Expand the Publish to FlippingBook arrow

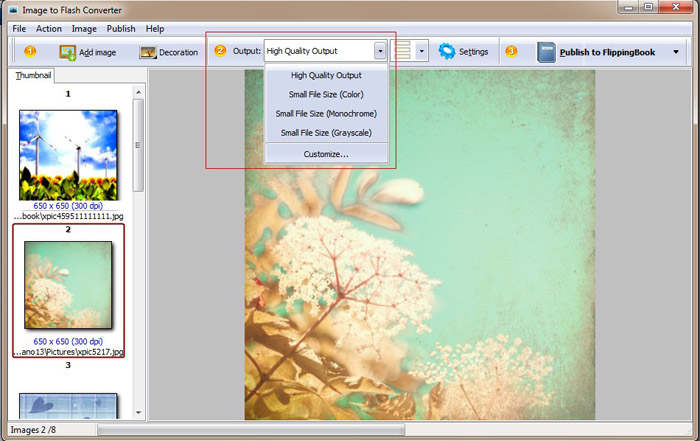point(676,52)
